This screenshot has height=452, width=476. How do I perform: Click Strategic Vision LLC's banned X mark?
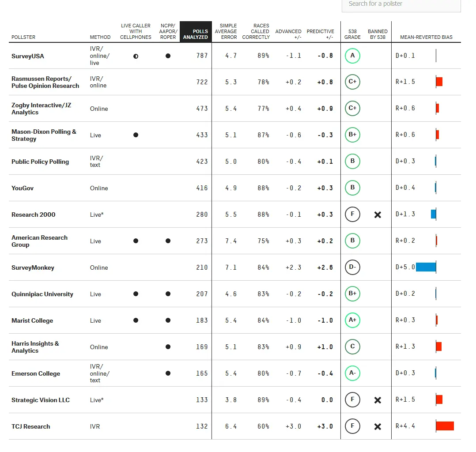[378, 400]
